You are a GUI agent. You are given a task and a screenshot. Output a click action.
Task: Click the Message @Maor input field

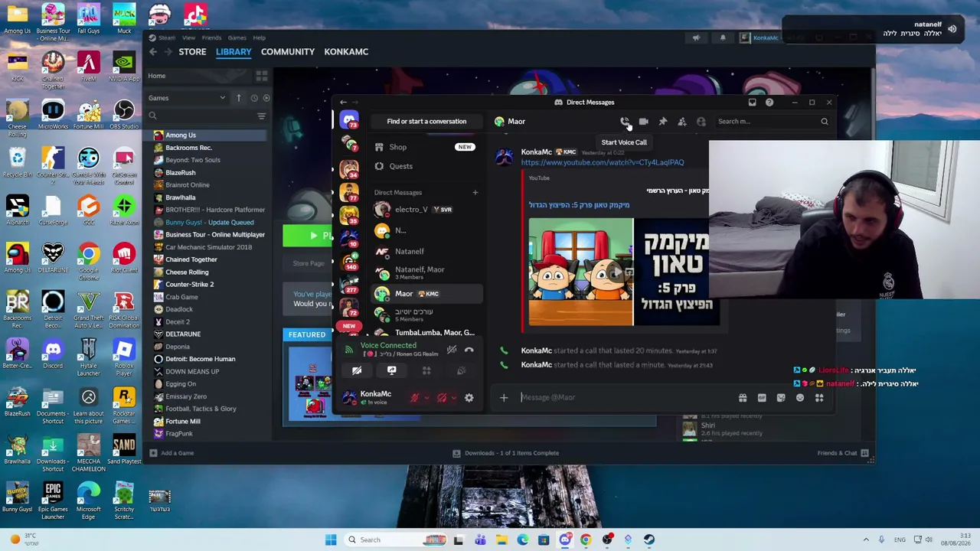click(x=624, y=398)
